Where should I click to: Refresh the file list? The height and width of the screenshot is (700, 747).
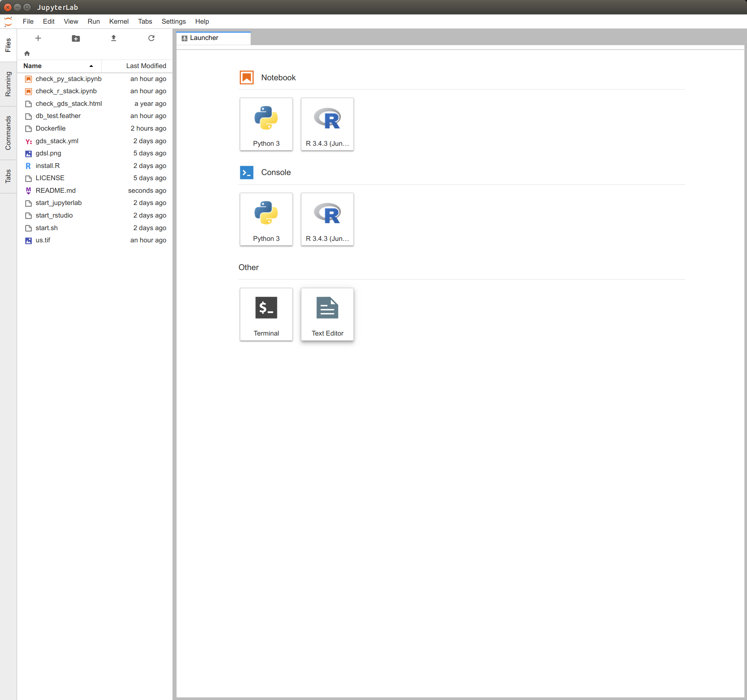tap(151, 38)
